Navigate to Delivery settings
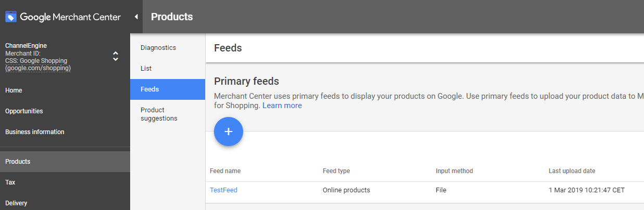 (16, 203)
